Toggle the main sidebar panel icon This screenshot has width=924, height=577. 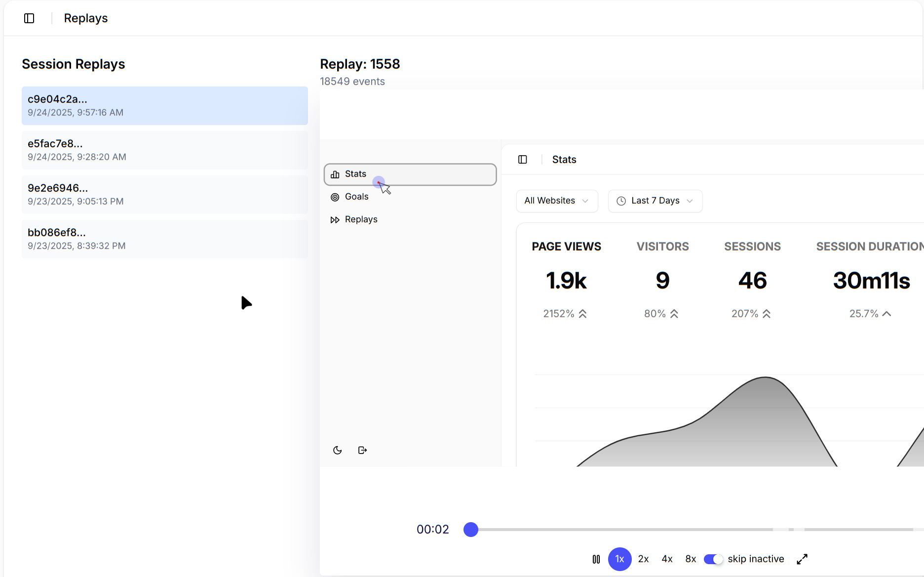point(29,18)
